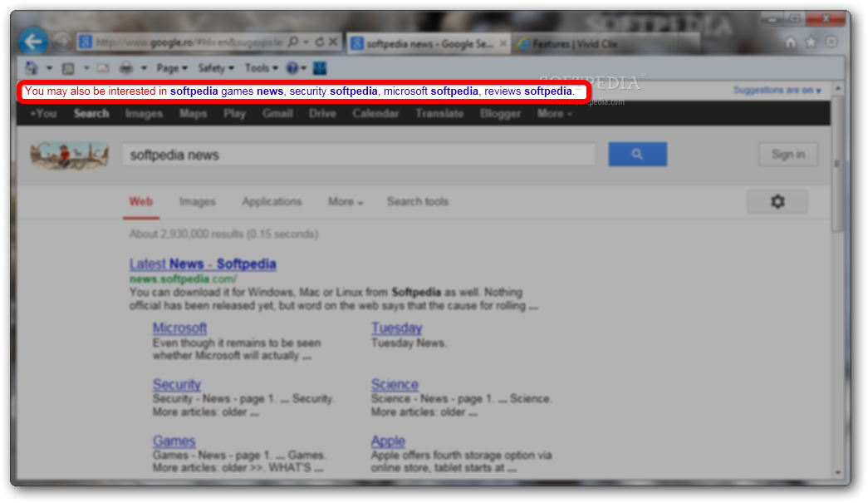Open the Home icon in the command bar
868x503 pixels.
tap(32, 68)
